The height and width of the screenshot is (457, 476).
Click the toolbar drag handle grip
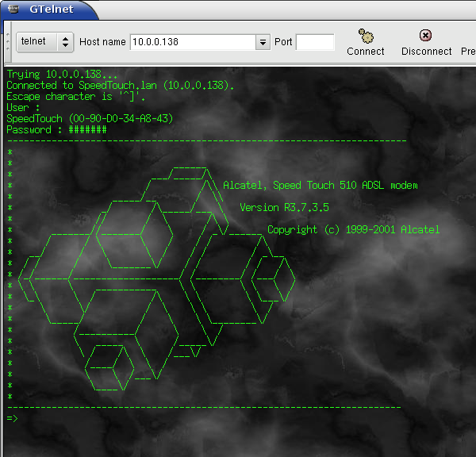coord(8,42)
